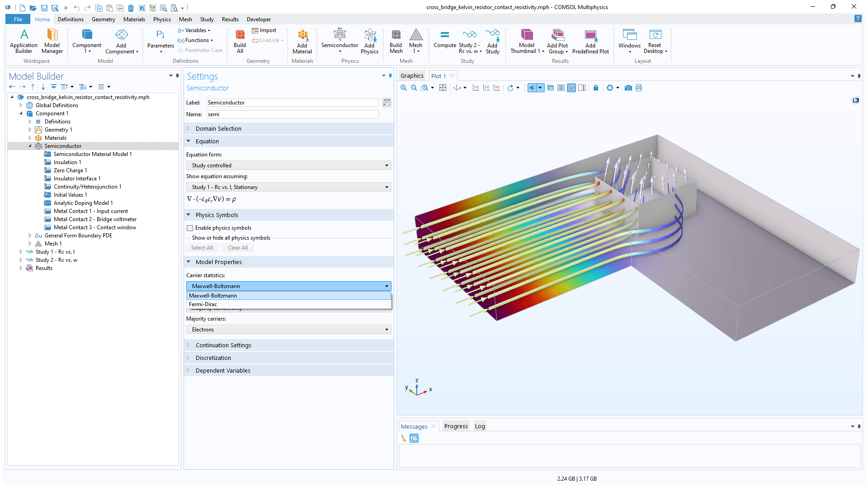Open the Results ribbon tab

point(230,19)
